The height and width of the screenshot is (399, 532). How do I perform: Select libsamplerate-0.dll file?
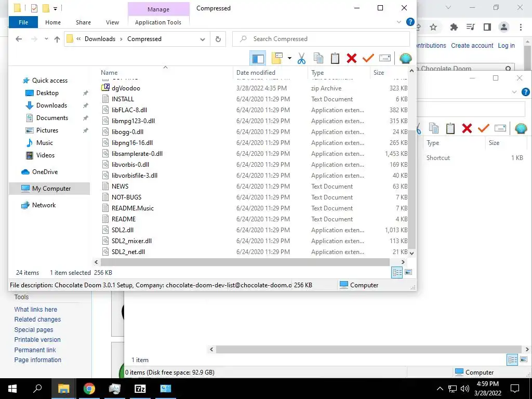[x=137, y=154]
